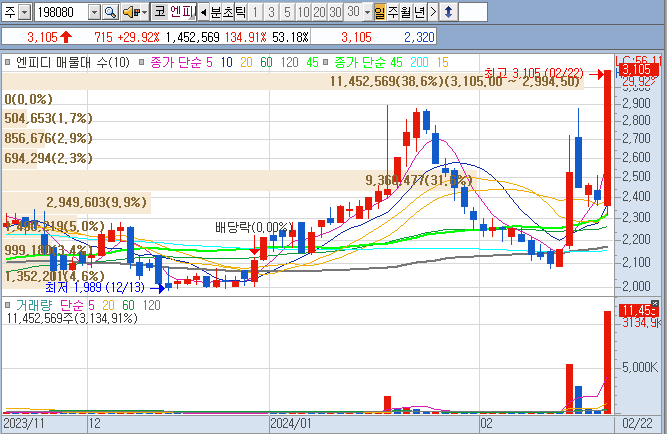The width and height of the screenshot is (667, 434).
Task: Click the blue 10 moving-average legend
Action: click(226, 63)
